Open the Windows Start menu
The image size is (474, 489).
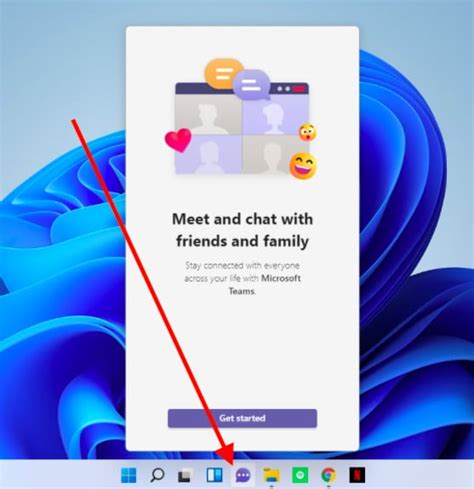coord(129,475)
